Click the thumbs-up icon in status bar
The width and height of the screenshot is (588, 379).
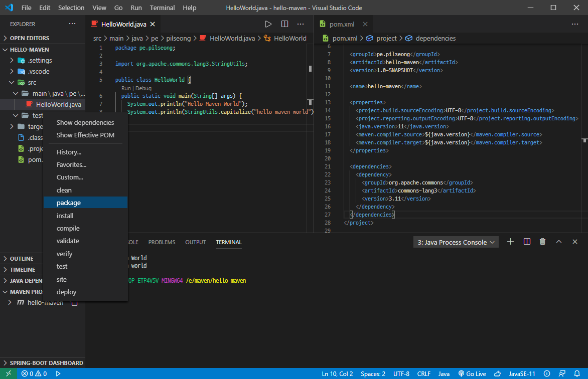click(498, 374)
